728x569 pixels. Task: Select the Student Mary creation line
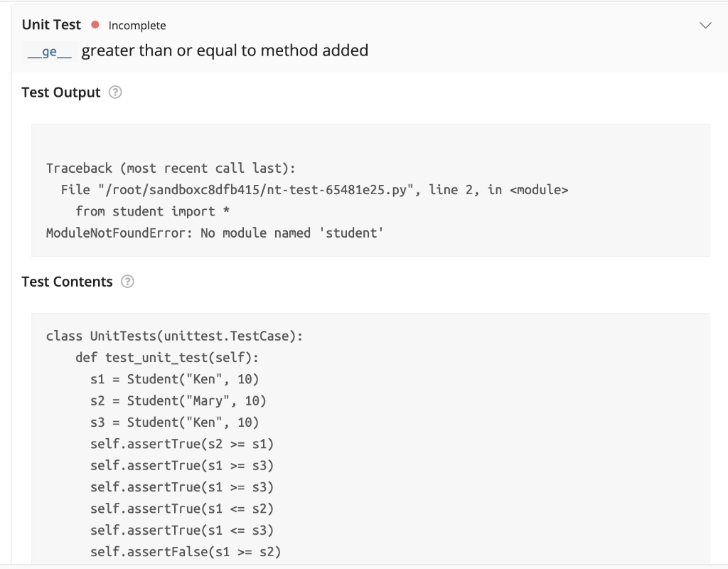click(x=179, y=401)
